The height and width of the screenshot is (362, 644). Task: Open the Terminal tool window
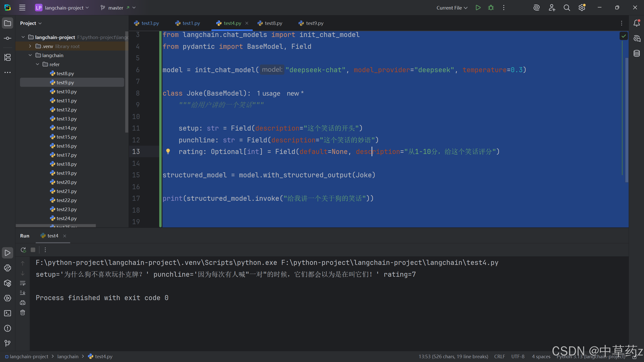point(8,313)
